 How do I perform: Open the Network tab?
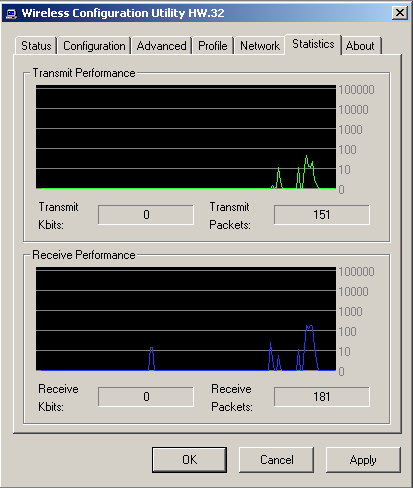[x=260, y=46]
